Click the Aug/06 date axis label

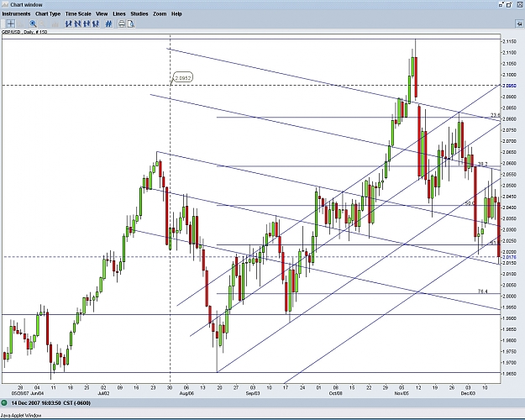(186, 393)
